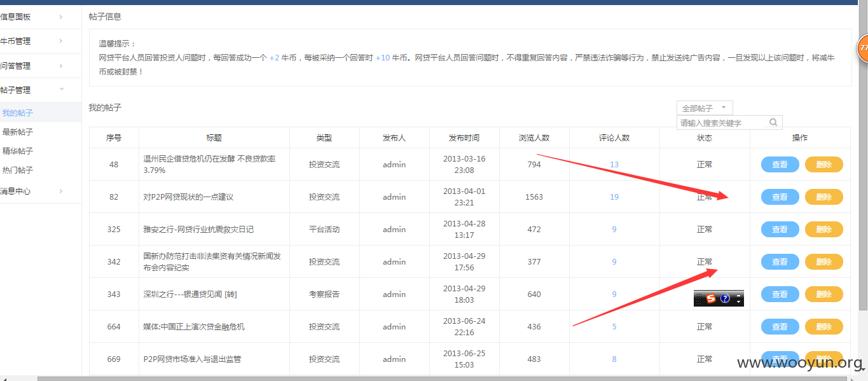
Task: Focus the 请输入搜索关键字 search field
Action: point(729,122)
